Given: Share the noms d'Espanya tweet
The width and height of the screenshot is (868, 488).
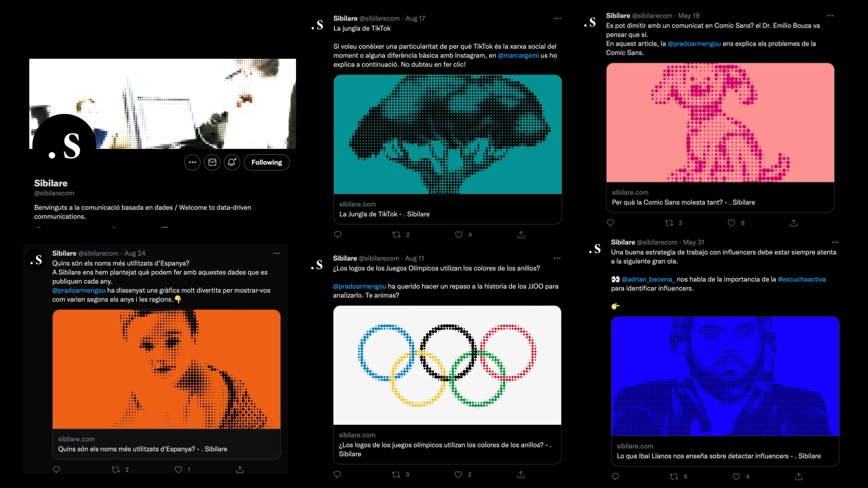Looking at the screenshot, I should [x=240, y=469].
